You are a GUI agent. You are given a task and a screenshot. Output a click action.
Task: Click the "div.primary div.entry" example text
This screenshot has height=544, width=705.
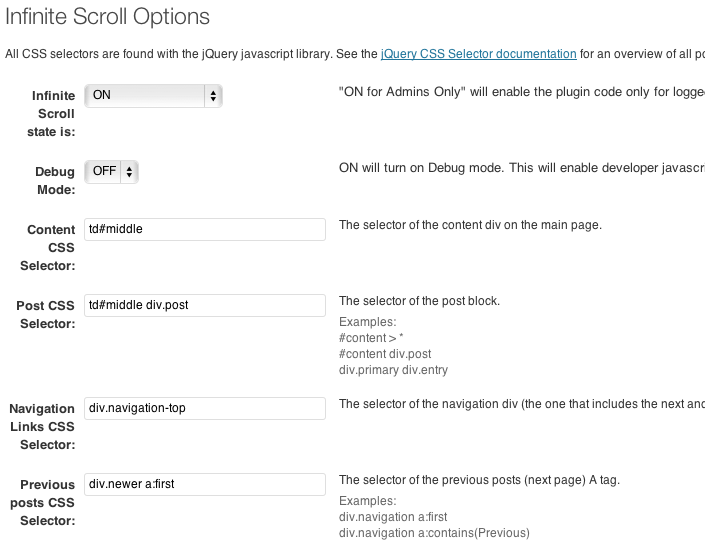pos(393,370)
